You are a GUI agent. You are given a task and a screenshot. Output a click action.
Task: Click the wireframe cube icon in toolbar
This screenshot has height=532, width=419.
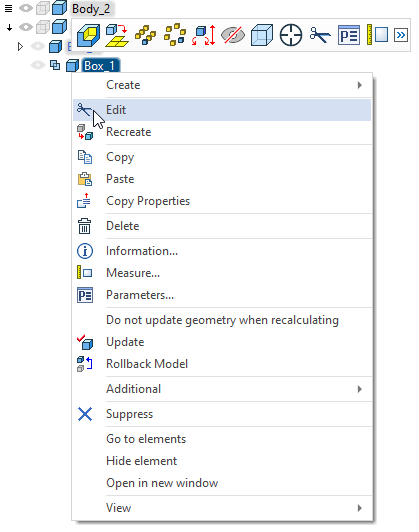(262, 35)
